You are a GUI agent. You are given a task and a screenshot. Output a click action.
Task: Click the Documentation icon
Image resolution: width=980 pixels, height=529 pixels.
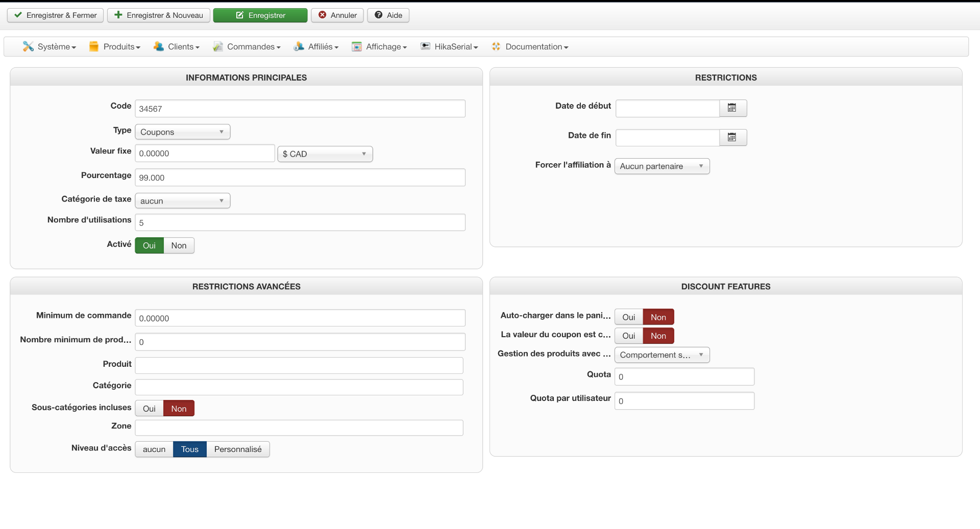pyautogui.click(x=496, y=46)
